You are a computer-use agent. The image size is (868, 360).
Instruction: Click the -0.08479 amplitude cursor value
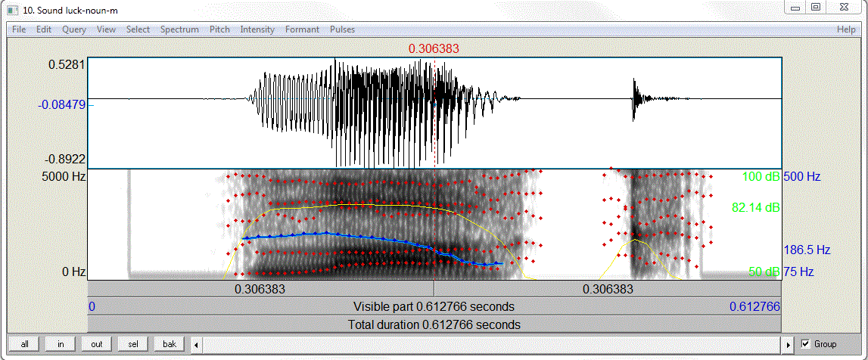coord(62,104)
